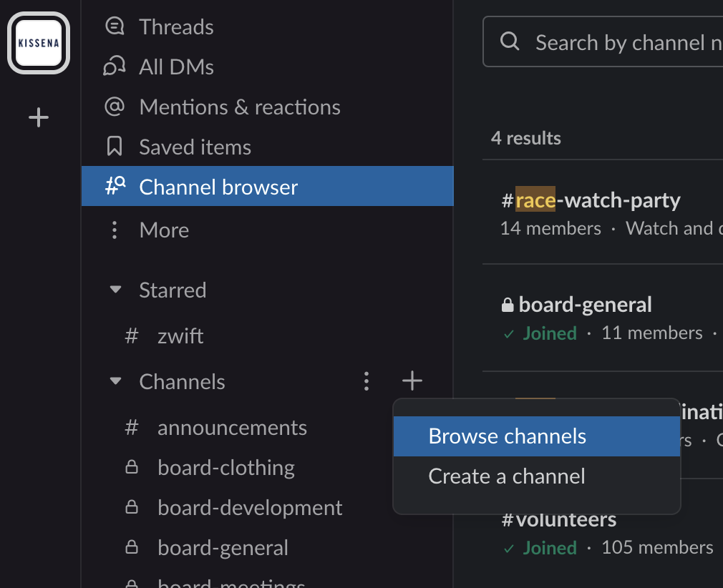Add a workspace with plus icon

pos(39,117)
